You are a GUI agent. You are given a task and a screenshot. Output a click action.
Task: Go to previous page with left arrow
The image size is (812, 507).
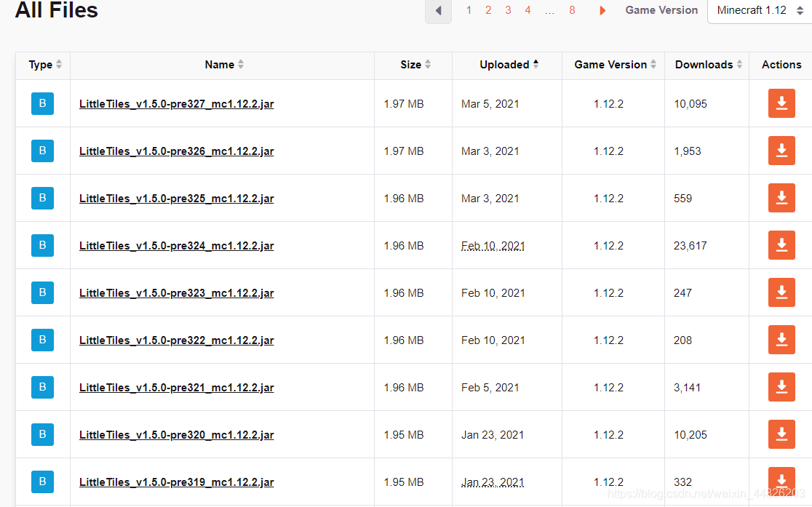pyautogui.click(x=438, y=10)
